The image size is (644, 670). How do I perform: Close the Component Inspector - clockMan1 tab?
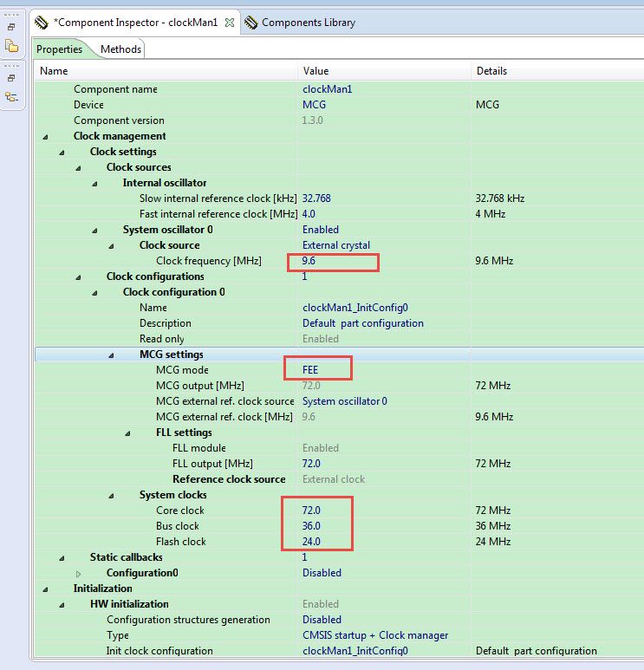(230, 23)
